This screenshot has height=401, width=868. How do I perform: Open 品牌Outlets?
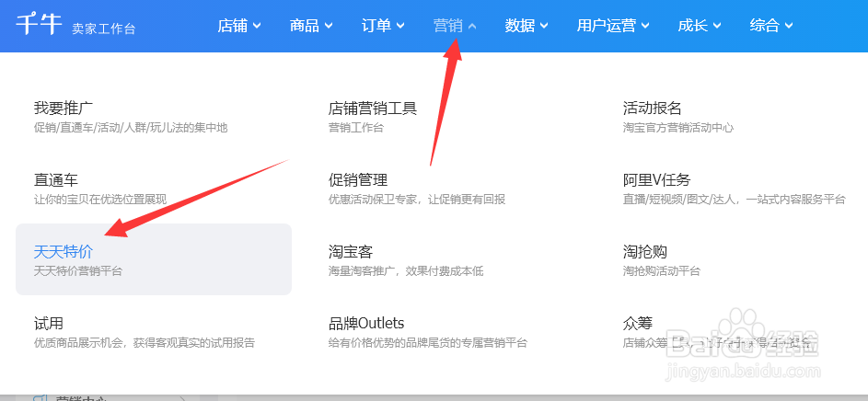[x=366, y=323]
